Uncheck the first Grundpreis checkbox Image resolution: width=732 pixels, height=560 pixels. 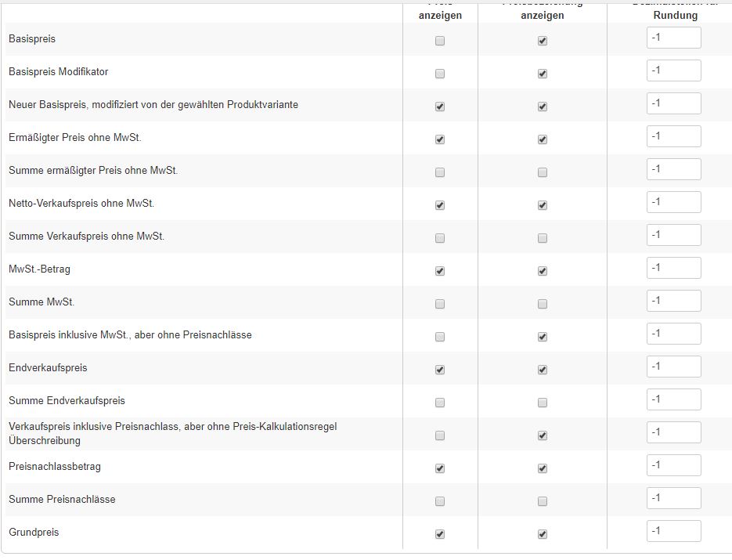pyautogui.click(x=440, y=534)
